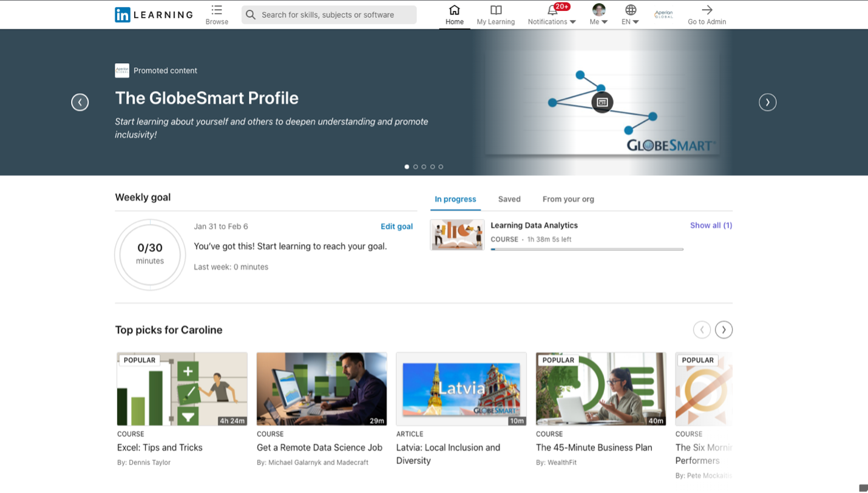Click the 0/30 minutes weekly goal ring
This screenshot has width=868, height=493.
click(150, 254)
